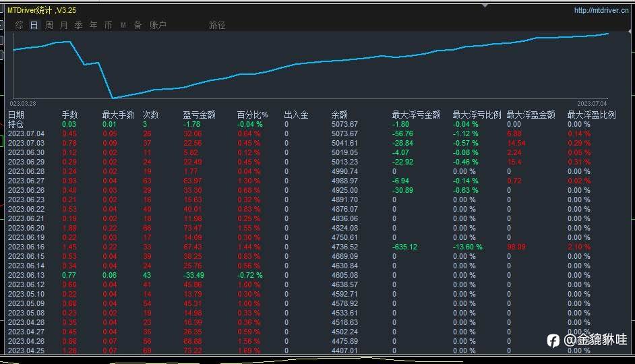Viewport: 635px width, 364px height.
Task: Select the 2023.06.29 date row
Action: [x=26, y=162]
